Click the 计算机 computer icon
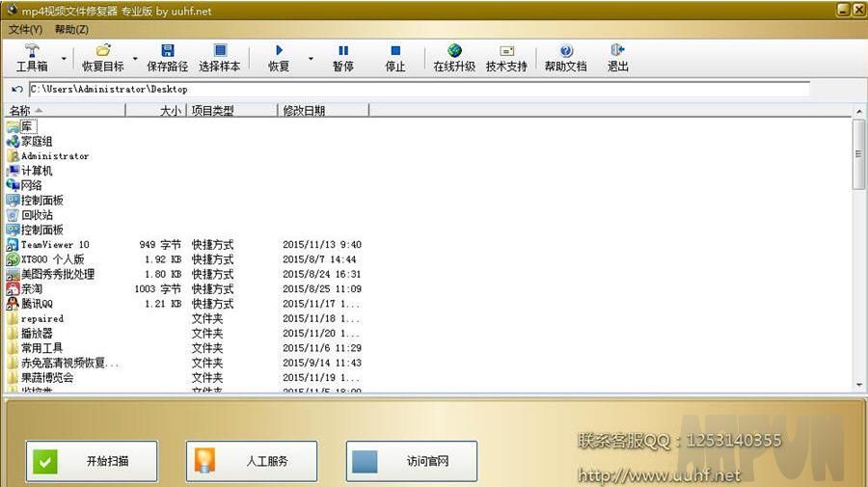Image resolution: width=868 pixels, height=487 pixels. [x=13, y=171]
